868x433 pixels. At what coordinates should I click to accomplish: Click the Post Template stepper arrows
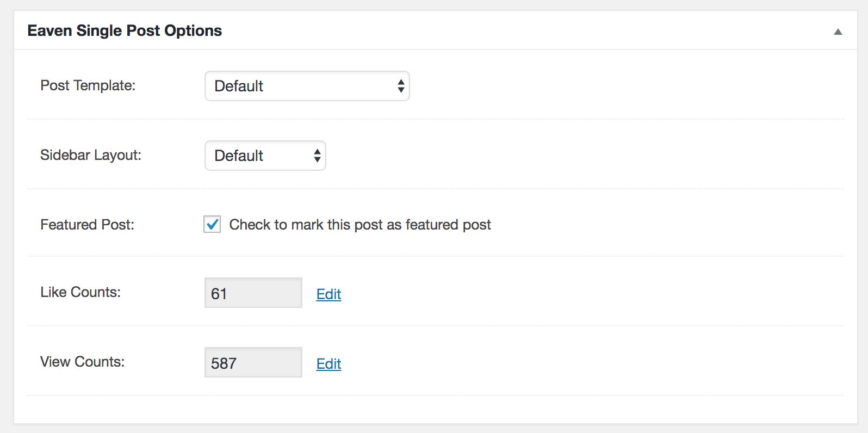400,86
